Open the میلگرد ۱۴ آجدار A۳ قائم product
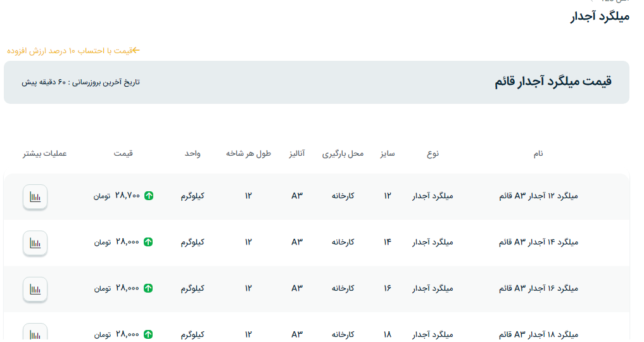The height and width of the screenshot is (342, 644). coord(538,242)
